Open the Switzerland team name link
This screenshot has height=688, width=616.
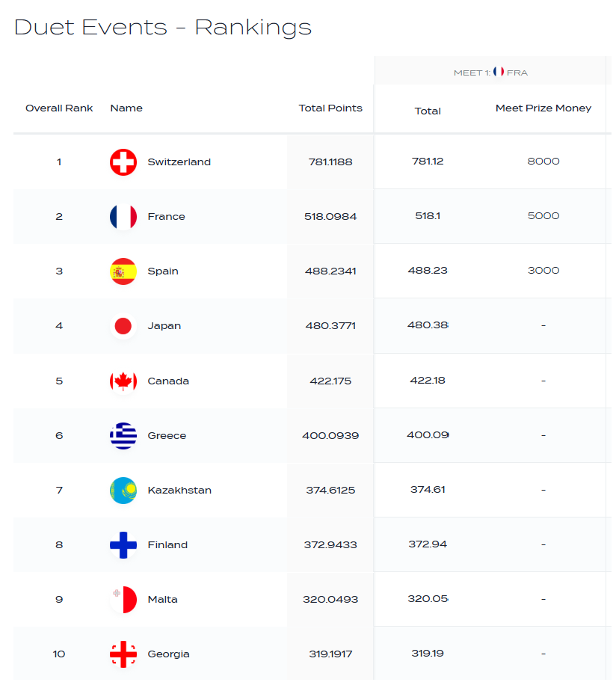click(x=179, y=162)
